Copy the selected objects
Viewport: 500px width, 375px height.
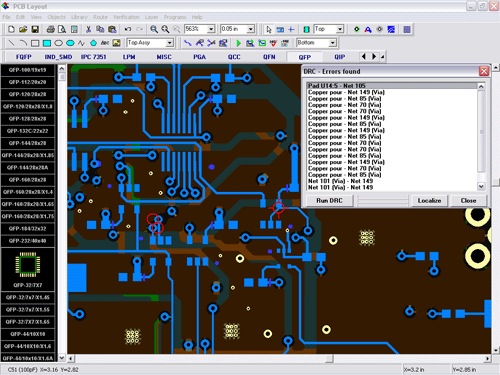pyautogui.click(x=100, y=30)
